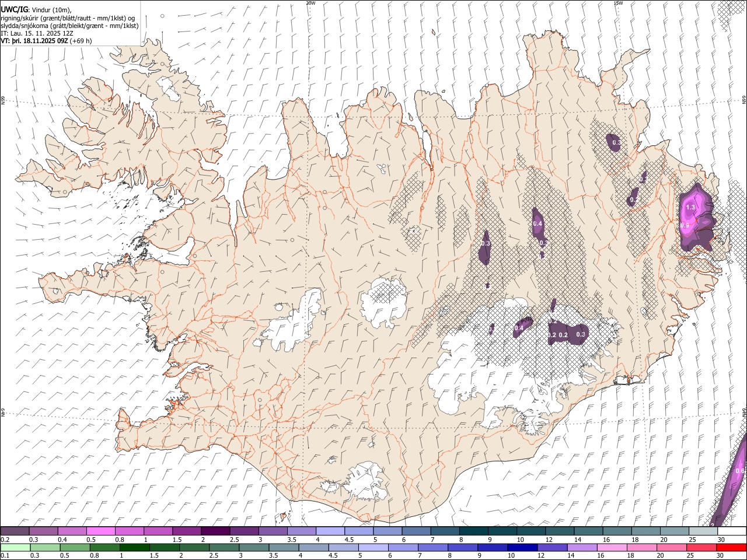Click the 'slydda/snjókoma' legend description line
747x560 pixels.
69,26
